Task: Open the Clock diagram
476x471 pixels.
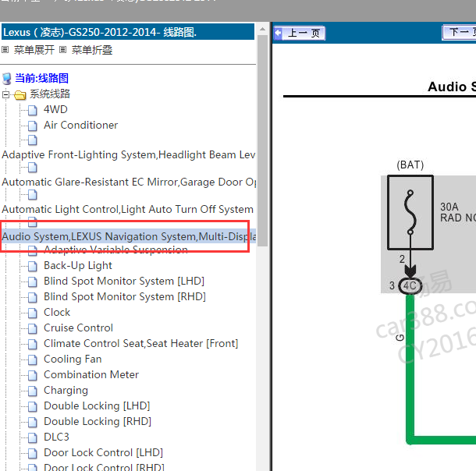Action: pyautogui.click(x=57, y=312)
